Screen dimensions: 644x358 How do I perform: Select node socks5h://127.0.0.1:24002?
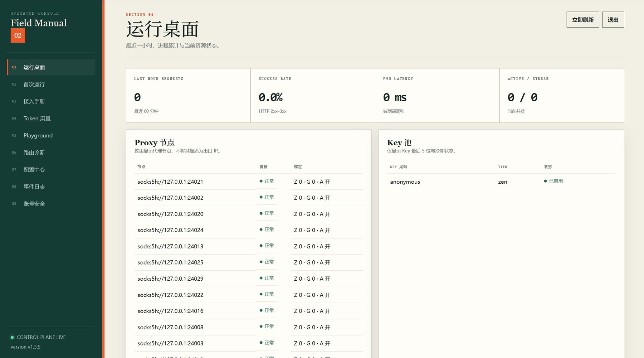pos(170,198)
